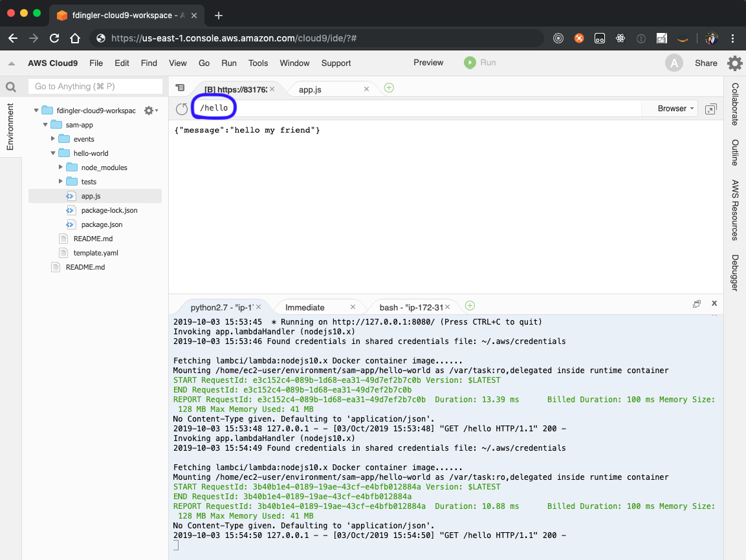Collapse the menu bar arrow icon
Image resolution: width=746 pixels, height=560 pixels.
(12, 63)
